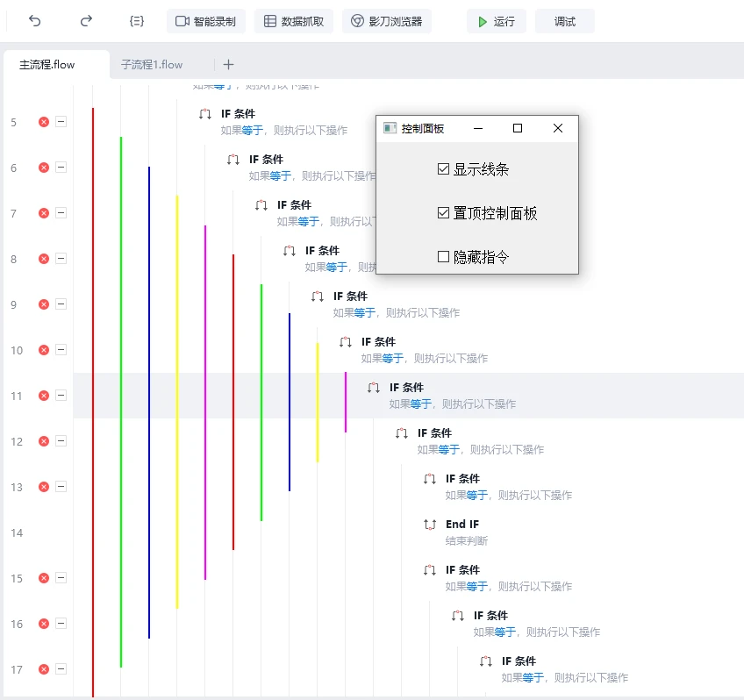Click the red error icon on line 16
744x700 pixels.
(44, 624)
